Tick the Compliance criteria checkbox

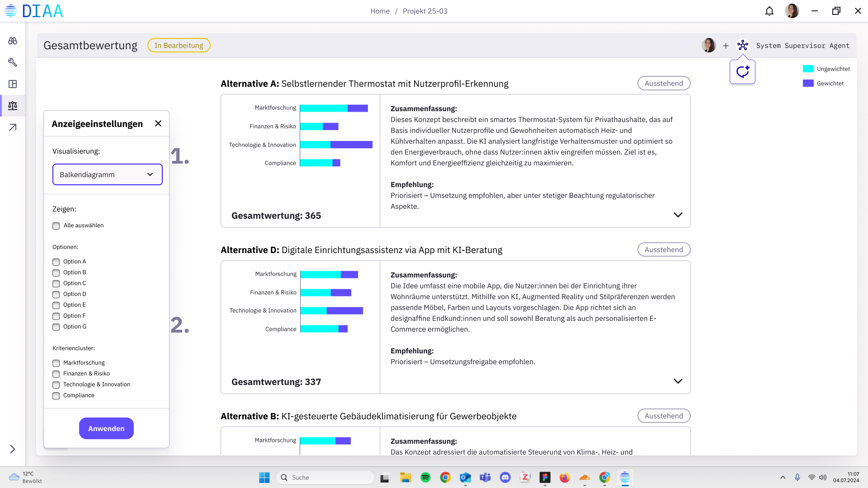pos(56,396)
